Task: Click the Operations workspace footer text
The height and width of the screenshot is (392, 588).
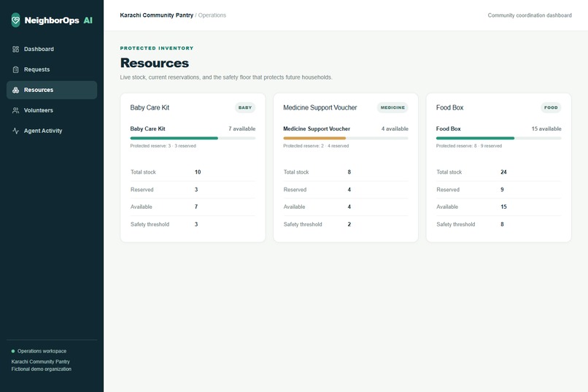Action: [x=42, y=351]
